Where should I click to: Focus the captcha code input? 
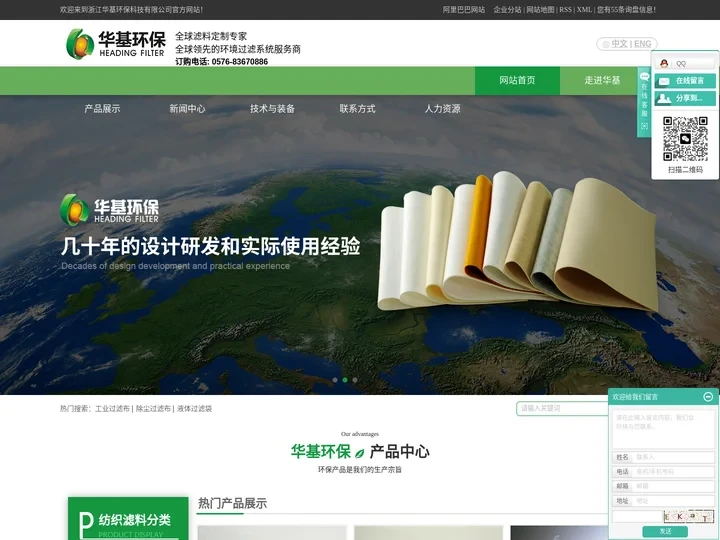tap(637, 517)
